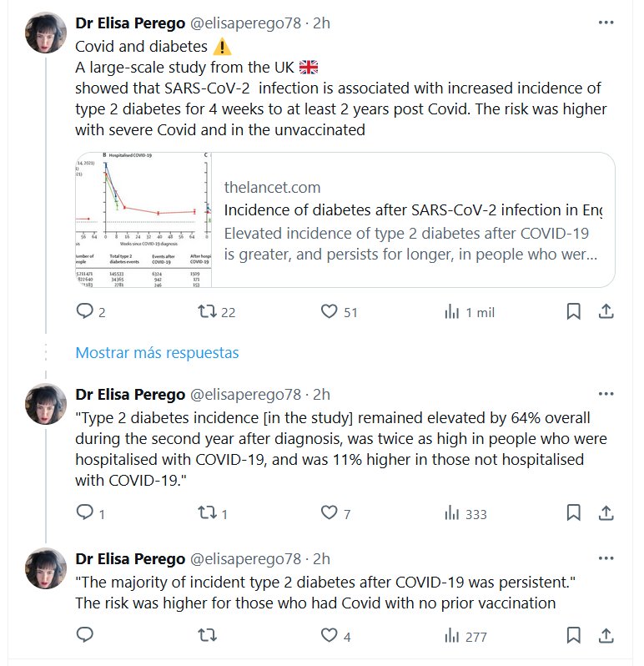Share the first tweet via share icon
The height and width of the screenshot is (666, 644).
click(x=606, y=311)
